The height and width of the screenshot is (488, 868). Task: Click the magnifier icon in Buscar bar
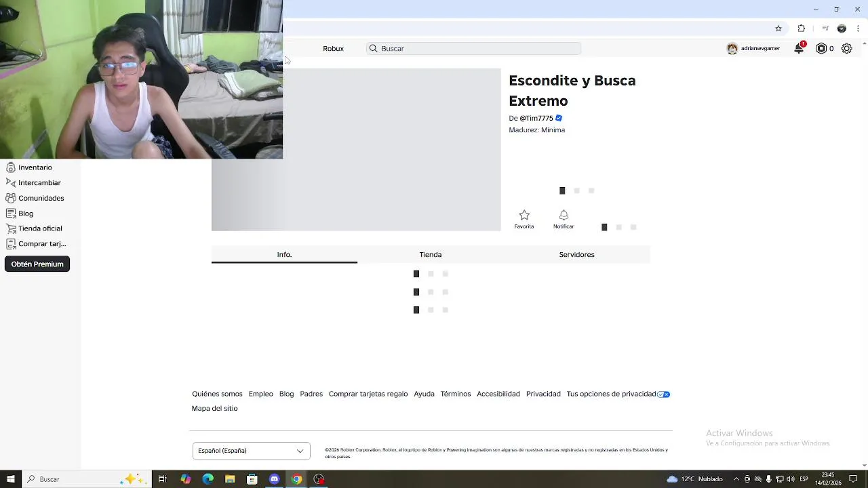(x=373, y=48)
